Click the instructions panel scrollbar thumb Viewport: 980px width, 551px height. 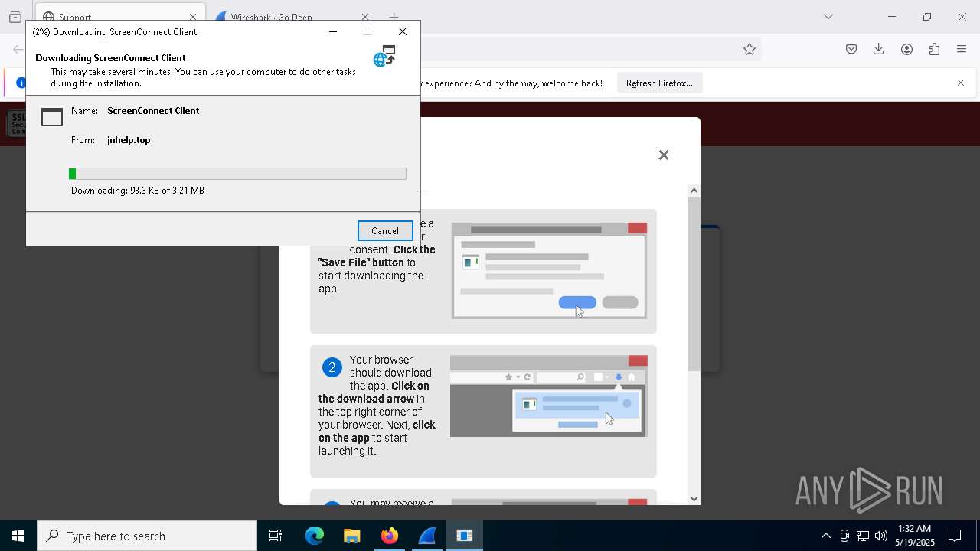(694, 285)
